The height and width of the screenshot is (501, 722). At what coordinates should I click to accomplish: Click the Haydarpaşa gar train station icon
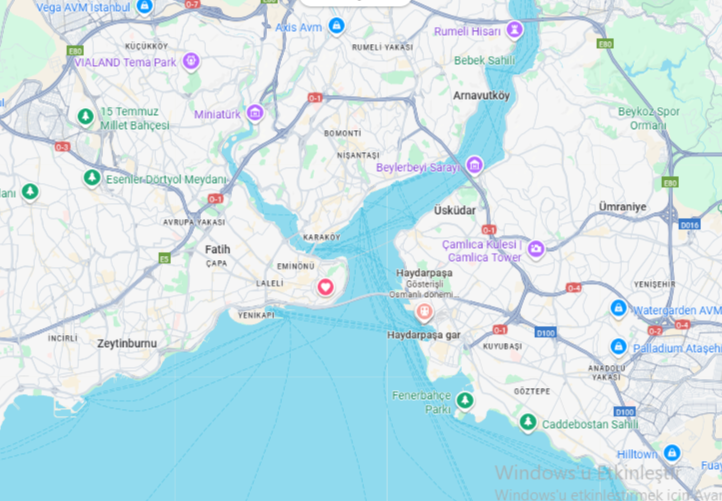click(423, 312)
